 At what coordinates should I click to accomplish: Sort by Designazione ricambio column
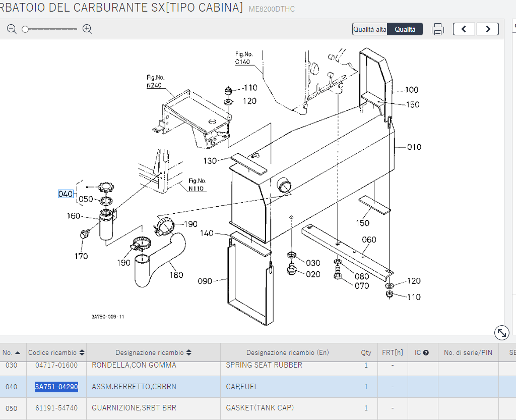pyautogui.click(x=189, y=353)
